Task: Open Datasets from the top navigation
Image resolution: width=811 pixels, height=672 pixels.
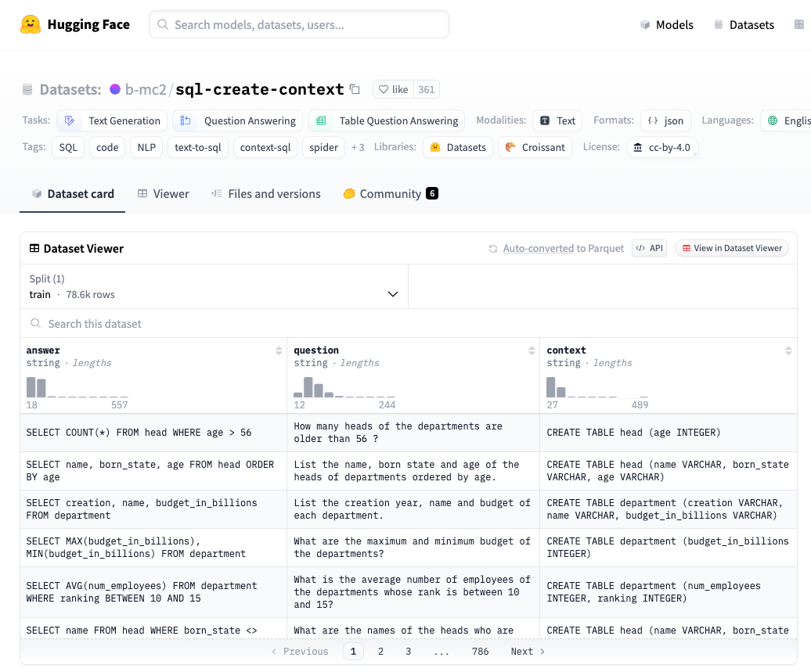Action: coord(744,25)
